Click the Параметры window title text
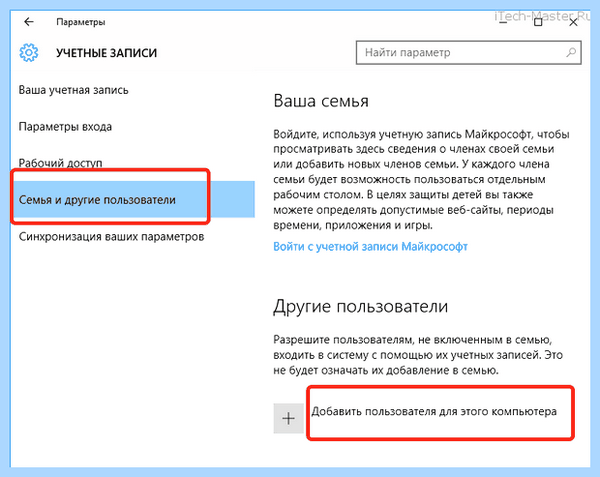 point(81,22)
